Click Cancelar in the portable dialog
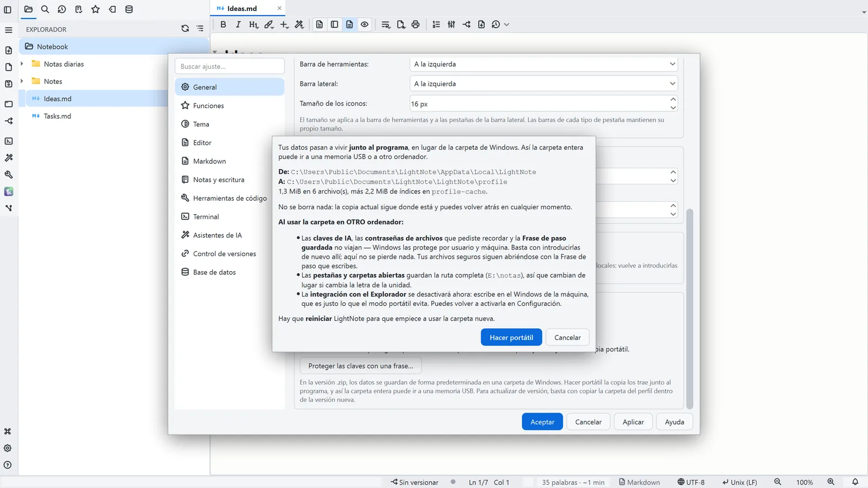The width and height of the screenshot is (868, 488). coord(567,337)
